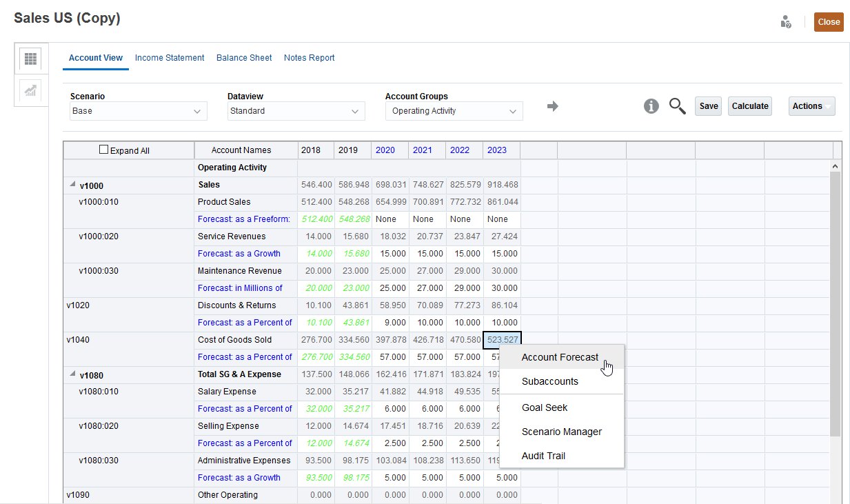Click the Save button

pos(708,105)
